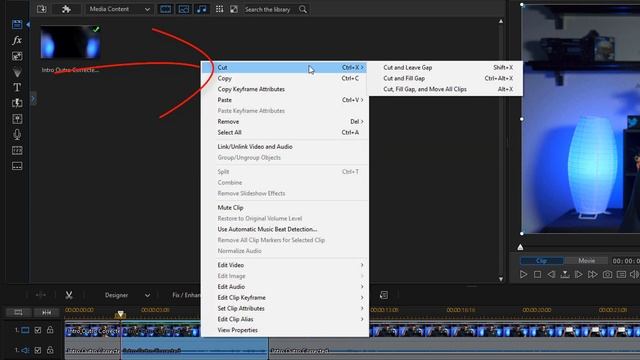640x360 pixels.
Task: Select the Intro Outro Corrected thumbnail
Action: coord(70,42)
